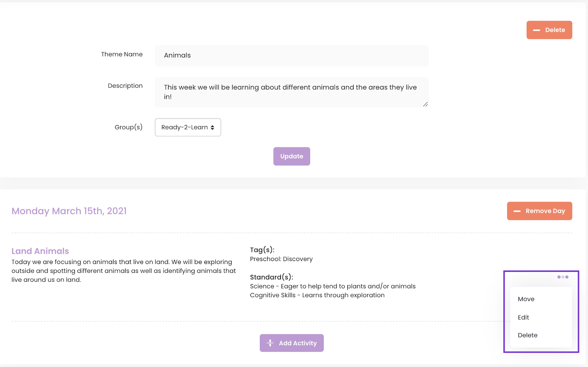Open the Land Animals activity title
Viewport: 588px width, 367px height.
click(x=40, y=251)
